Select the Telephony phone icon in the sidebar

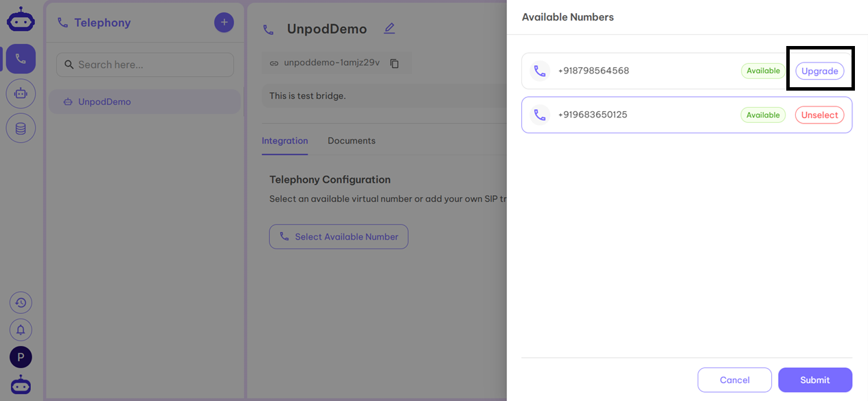pos(21,58)
